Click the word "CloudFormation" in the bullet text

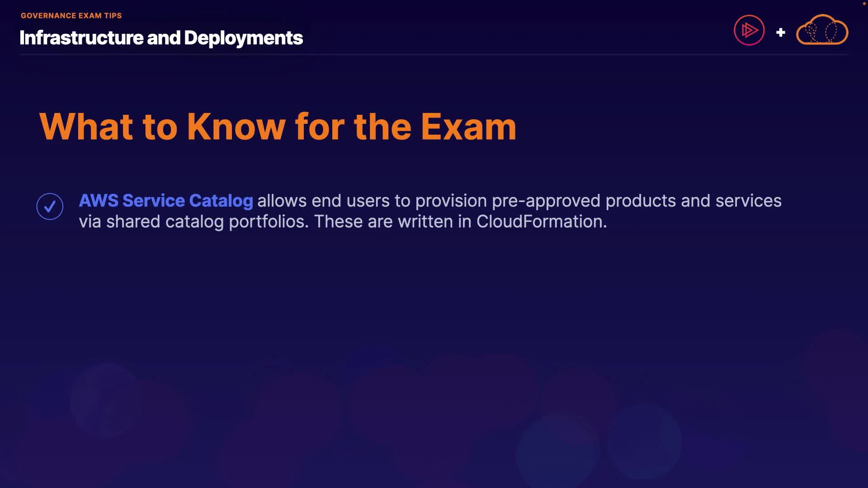[x=541, y=221]
